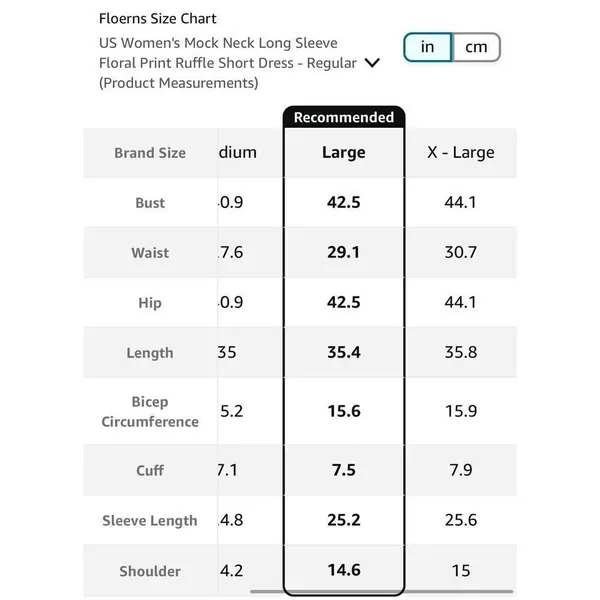Switch units to inches

pos(428,47)
